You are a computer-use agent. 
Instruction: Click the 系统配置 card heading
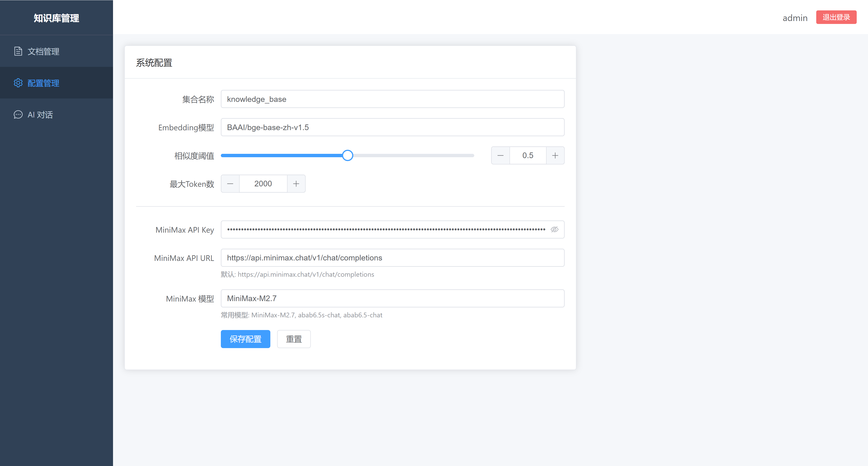pos(154,63)
